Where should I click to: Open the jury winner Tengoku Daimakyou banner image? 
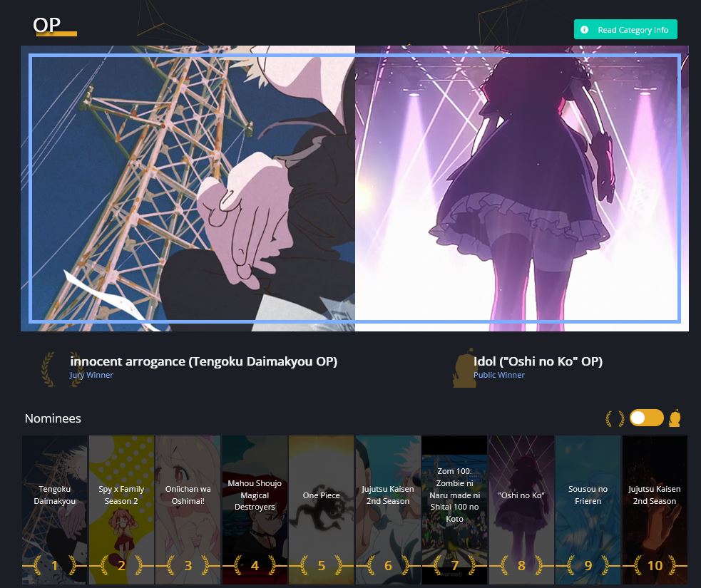tap(189, 189)
